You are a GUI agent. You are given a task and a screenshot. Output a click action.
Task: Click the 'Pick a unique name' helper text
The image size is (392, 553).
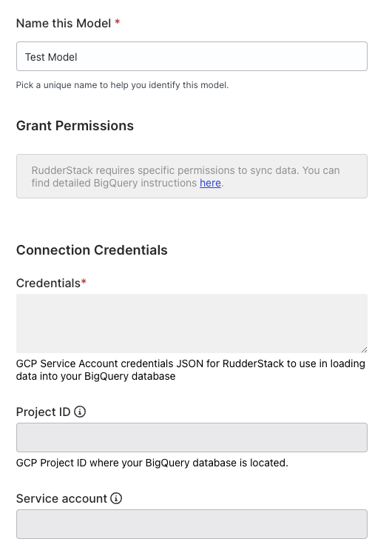(x=122, y=85)
